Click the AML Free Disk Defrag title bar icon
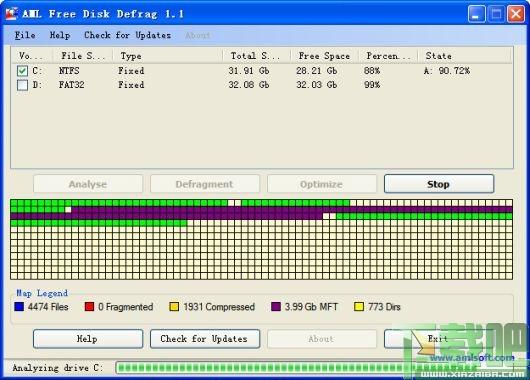This screenshot has width=530, height=380. [11, 14]
